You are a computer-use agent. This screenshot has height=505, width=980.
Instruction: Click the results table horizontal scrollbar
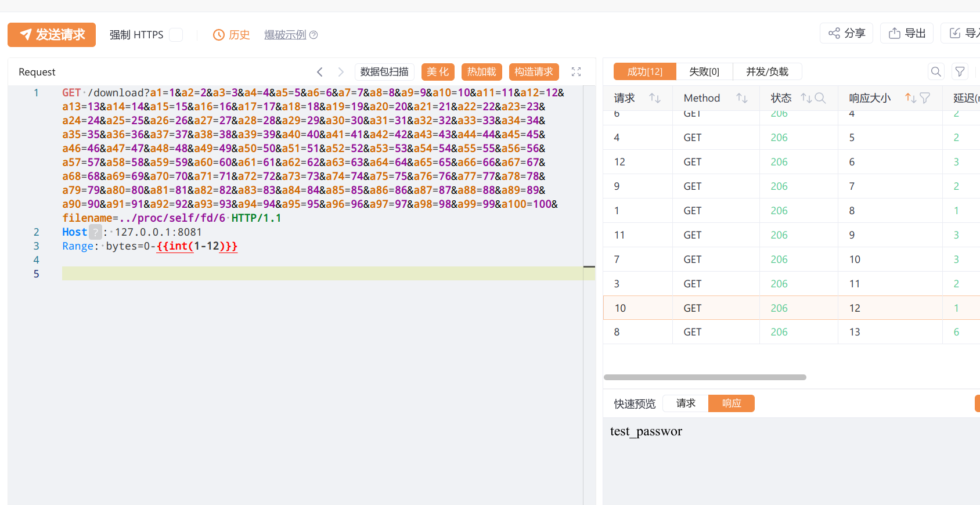705,377
